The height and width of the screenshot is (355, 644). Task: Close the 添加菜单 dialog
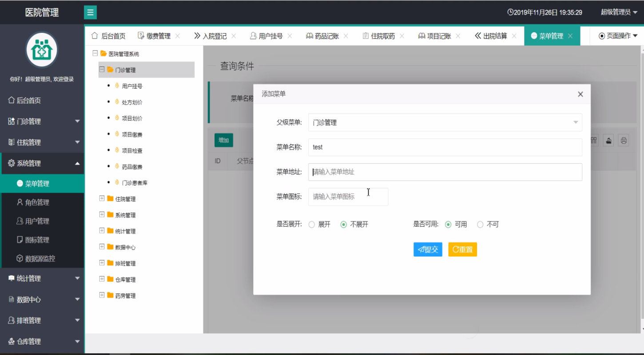click(580, 94)
